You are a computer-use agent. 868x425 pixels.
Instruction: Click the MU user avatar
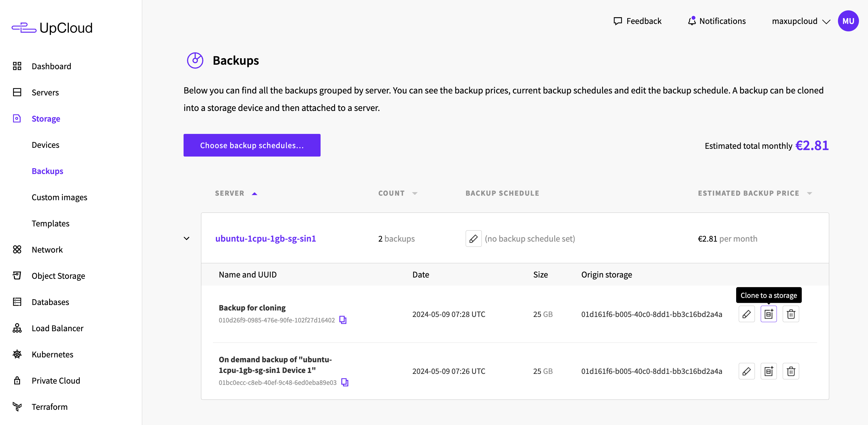(848, 21)
